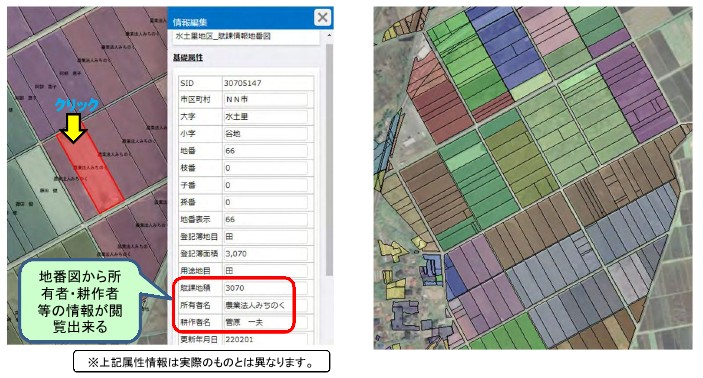703x378 pixels.
Task: Click the 更新年月日 field 220201
Action: pos(265,339)
